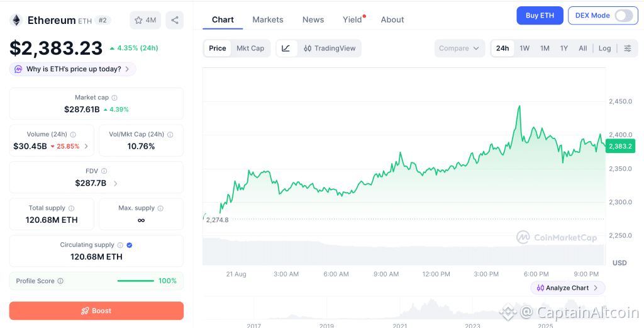Viewport: 644px width, 328px height.
Task: Click the Buy ETH button
Action: pyautogui.click(x=540, y=16)
